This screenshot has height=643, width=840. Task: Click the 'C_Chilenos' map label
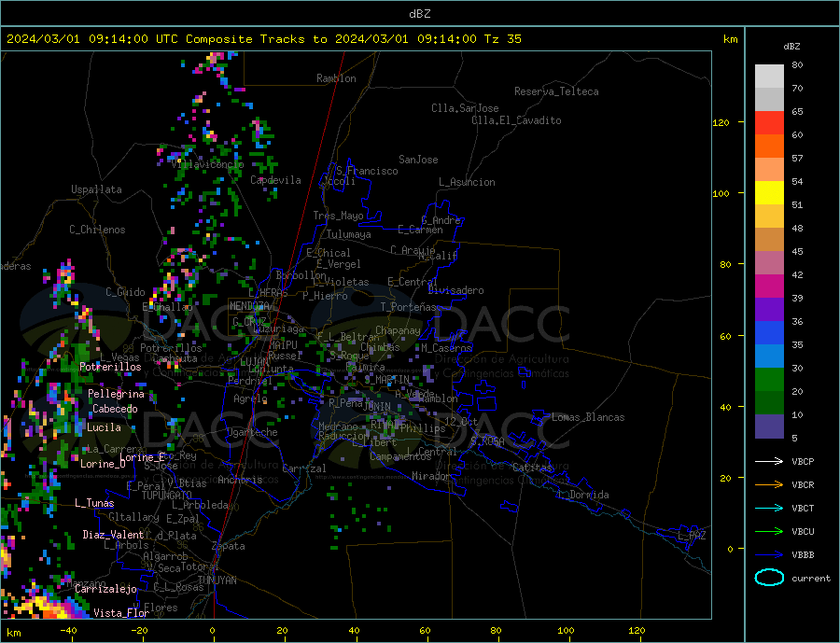(x=97, y=230)
